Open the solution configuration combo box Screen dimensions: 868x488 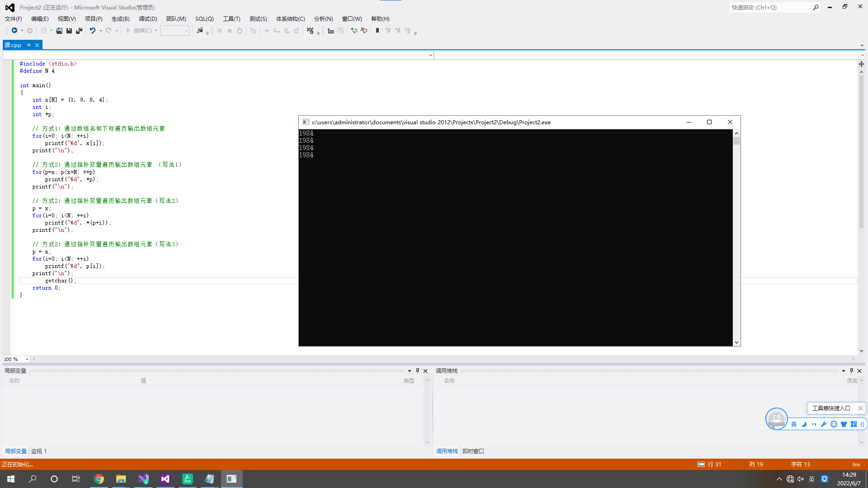click(x=175, y=31)
